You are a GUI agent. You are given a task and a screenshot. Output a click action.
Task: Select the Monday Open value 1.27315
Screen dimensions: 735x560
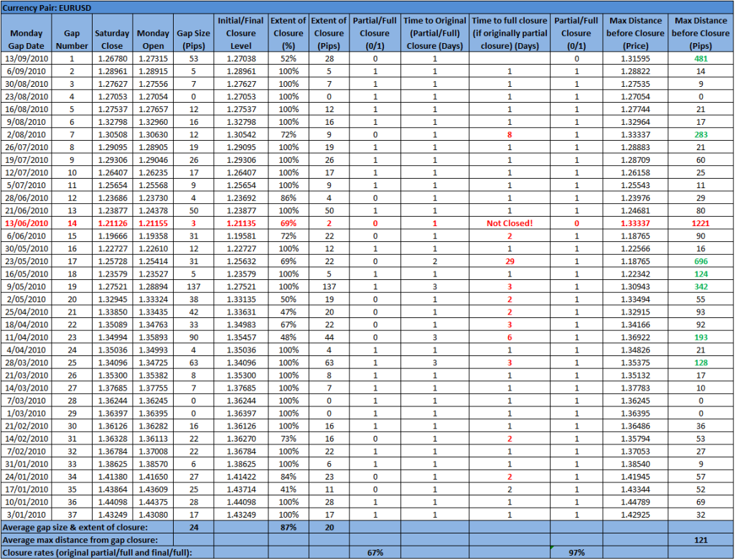point(153,59)
